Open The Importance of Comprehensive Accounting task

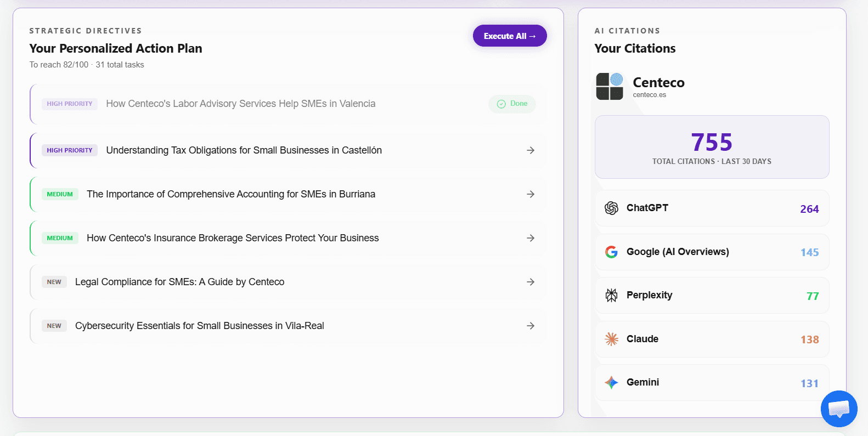click(x=288, y=194)
